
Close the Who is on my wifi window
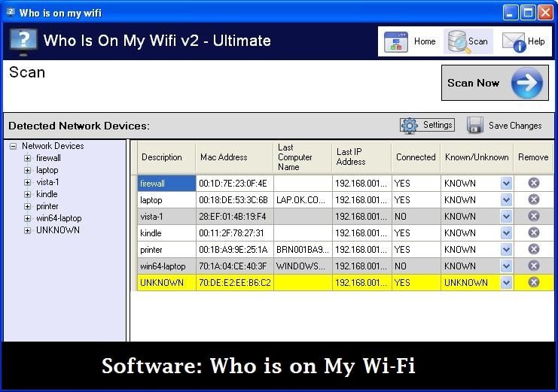coord(545,13)
